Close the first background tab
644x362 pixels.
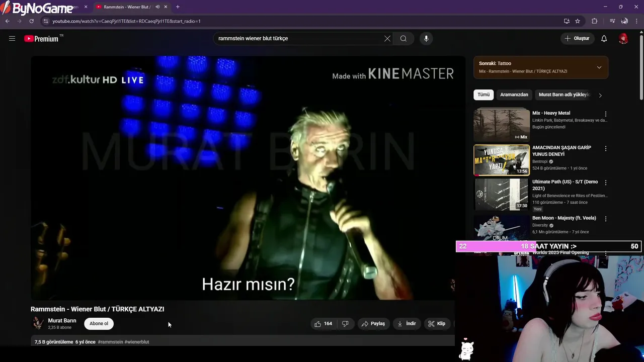(86, 7)
